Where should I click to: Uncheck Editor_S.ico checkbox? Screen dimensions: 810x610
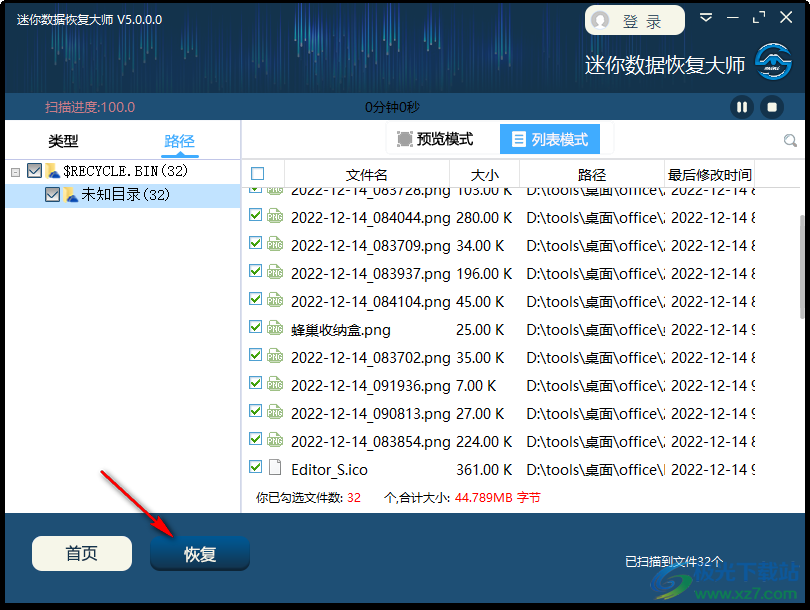click(x=255, y=467)
